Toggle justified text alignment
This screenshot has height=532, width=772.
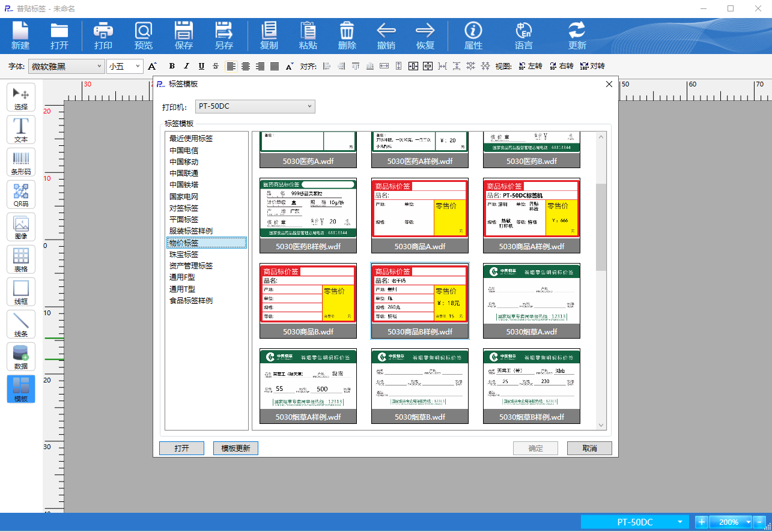pos(275,66)
